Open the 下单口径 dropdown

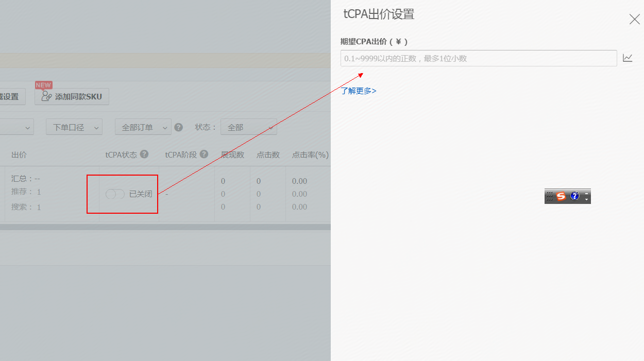point(74,127)
